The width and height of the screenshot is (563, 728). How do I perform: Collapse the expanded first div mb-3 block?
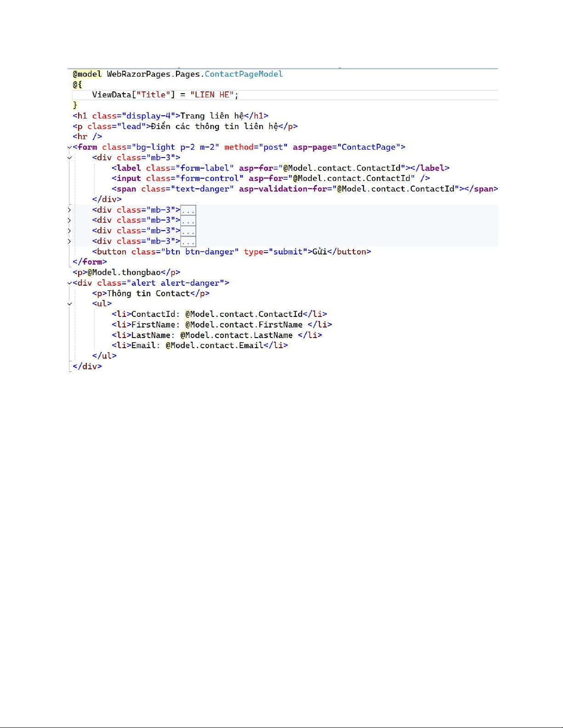click(69, 158)
